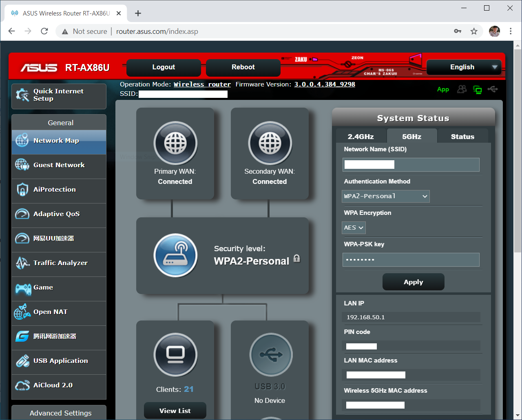Click the Logout button
The width and height of the screenshot is (522, 420).
(164, 68)
